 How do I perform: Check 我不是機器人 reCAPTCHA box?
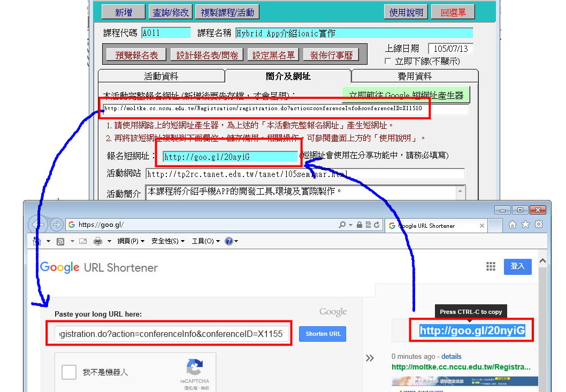(x=68, y=372)
